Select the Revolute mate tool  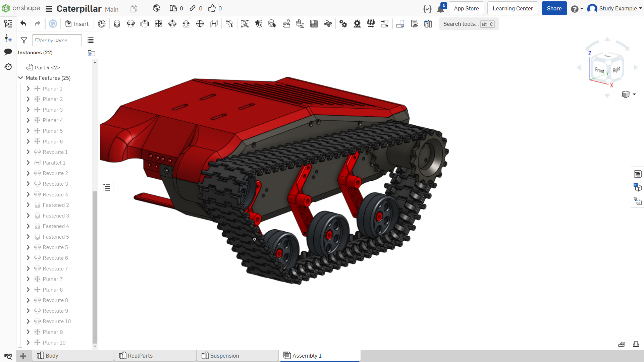131,24
